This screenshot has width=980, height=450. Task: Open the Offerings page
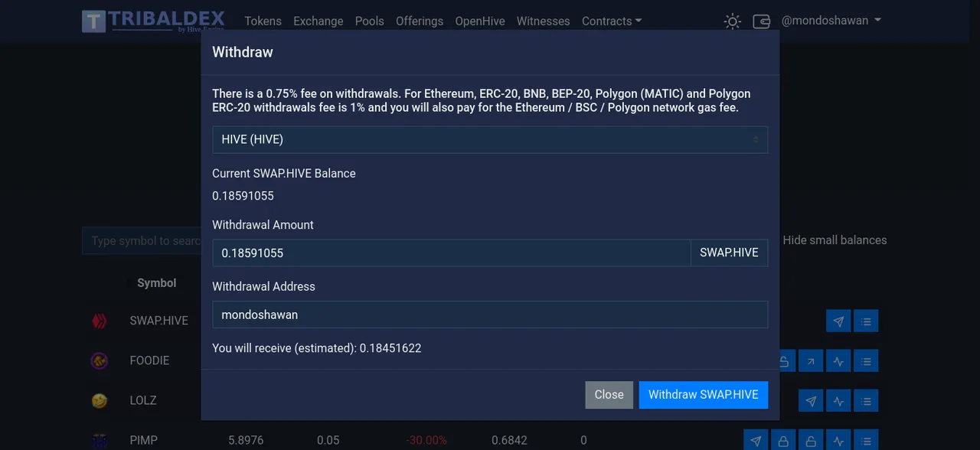(420, 21)
